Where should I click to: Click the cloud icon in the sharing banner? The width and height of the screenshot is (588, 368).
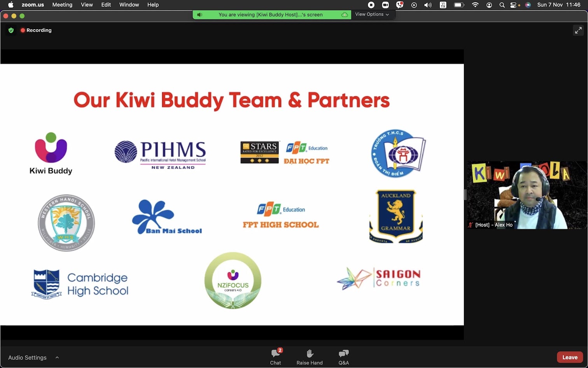pos(345,15)
